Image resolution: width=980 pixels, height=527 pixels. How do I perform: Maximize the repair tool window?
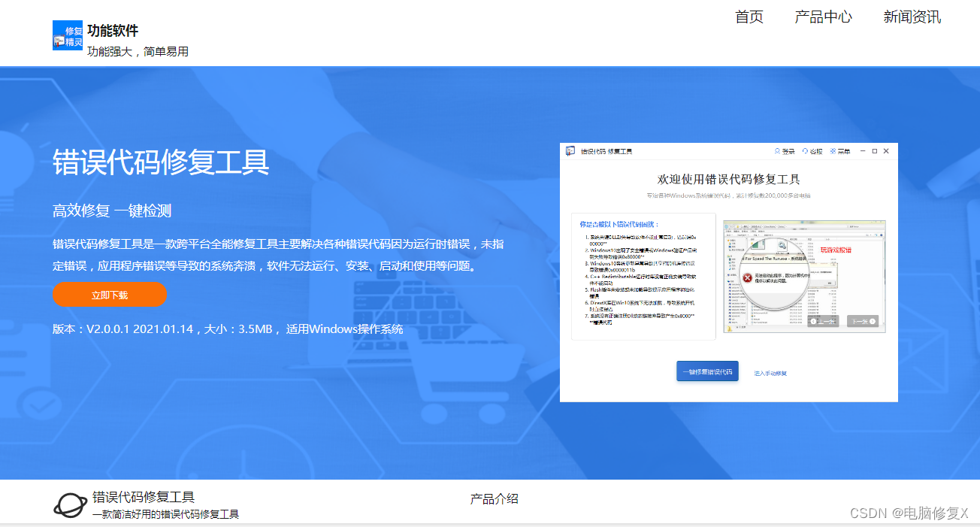coord(875,151)
